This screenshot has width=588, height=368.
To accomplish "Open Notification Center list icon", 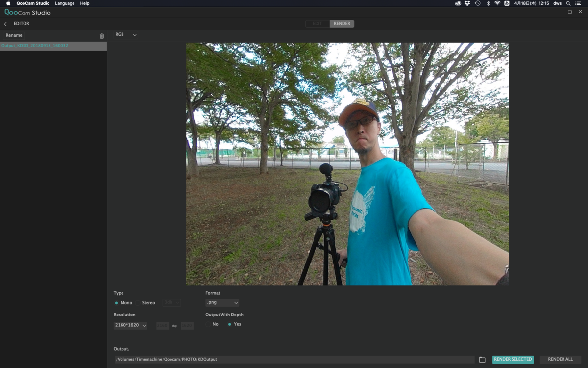I will pos(578,3).
